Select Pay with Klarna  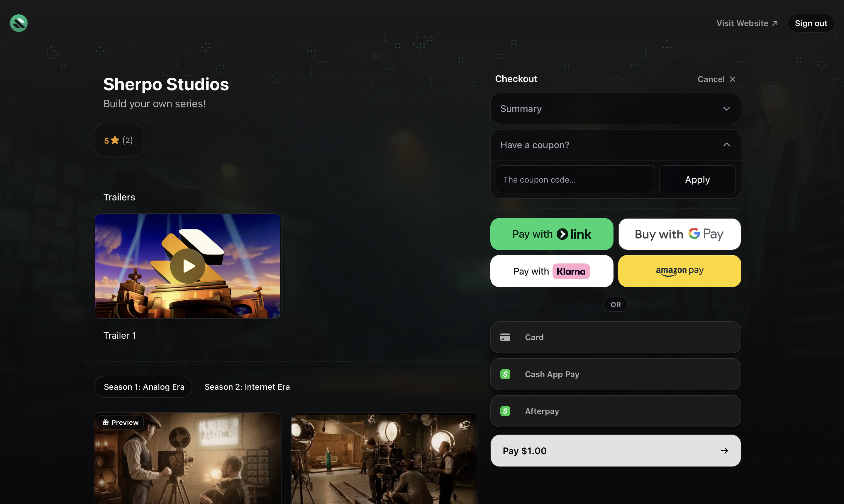pos(551,271)
